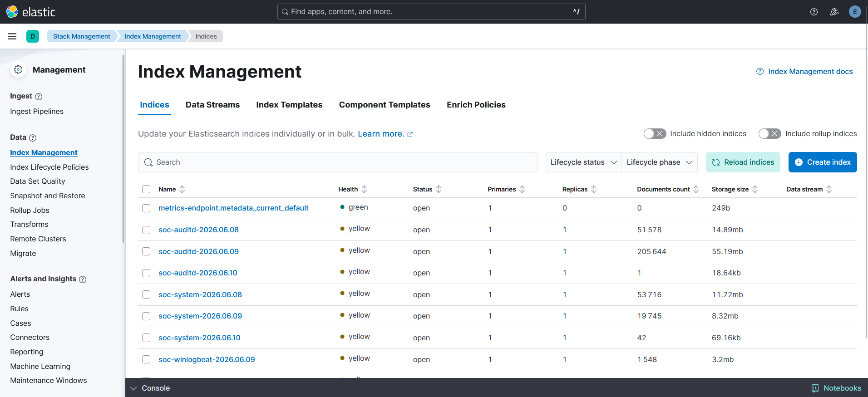
Task: Click the Notebooks icon
Action: click(x=815, y=388)
